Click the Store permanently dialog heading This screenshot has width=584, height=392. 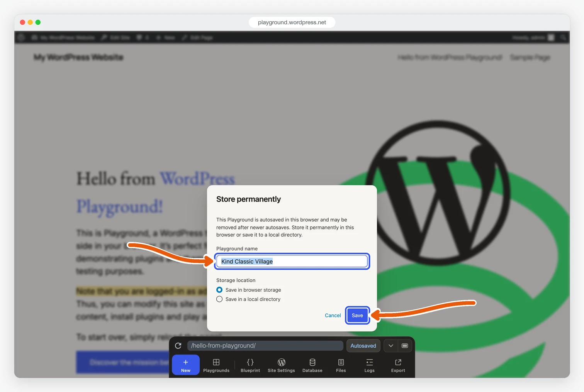[x=249, y=199]
